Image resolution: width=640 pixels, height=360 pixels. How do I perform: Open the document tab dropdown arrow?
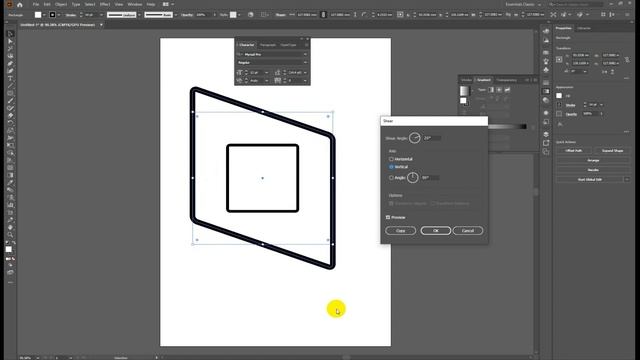click(x=101, y=25)
